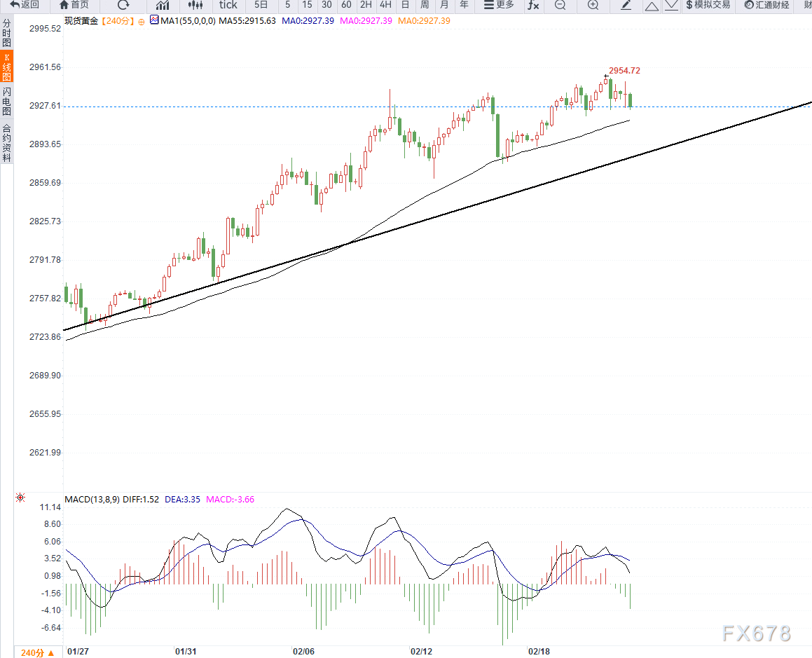The height and width of the screenshot is (658, 812).
Task: Open the 更多 (More) menu
Action: click(499, 5)
